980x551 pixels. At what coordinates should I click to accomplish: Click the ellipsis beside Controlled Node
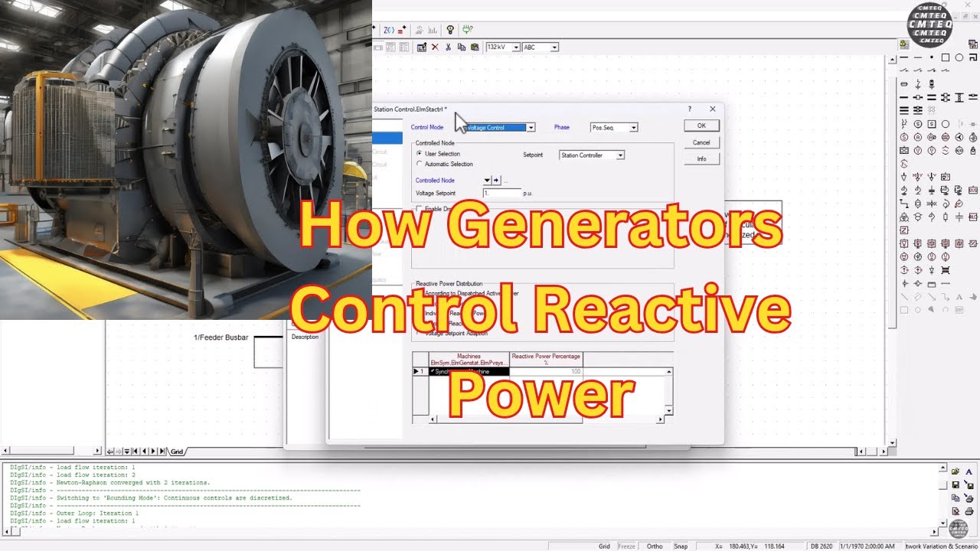coord(505,181)
